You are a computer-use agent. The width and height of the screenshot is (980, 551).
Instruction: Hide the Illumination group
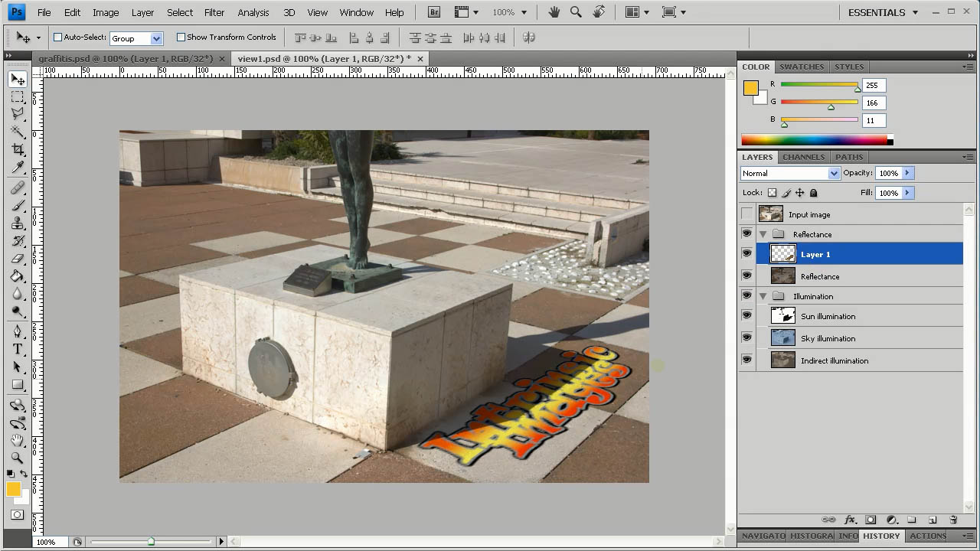[x=747, y=296]
